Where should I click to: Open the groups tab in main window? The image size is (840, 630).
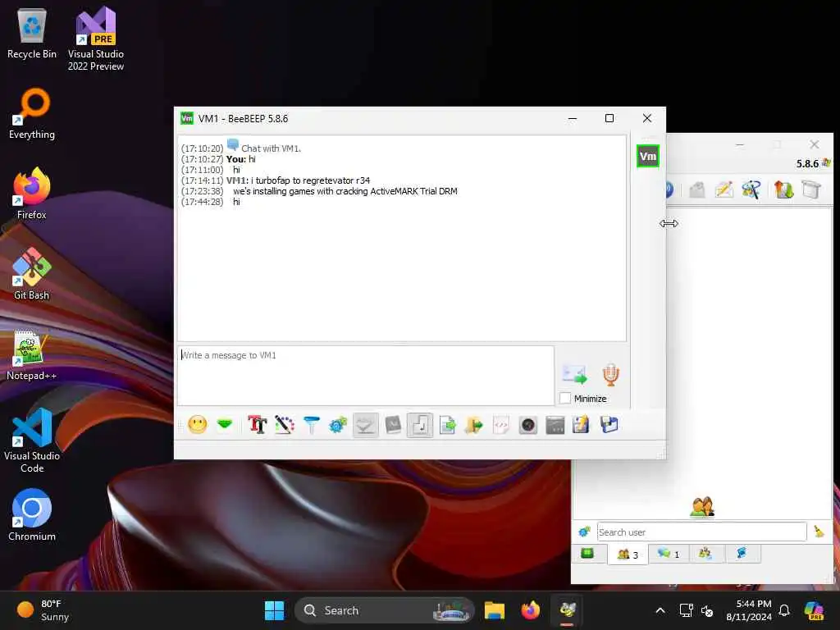point(705,553)
